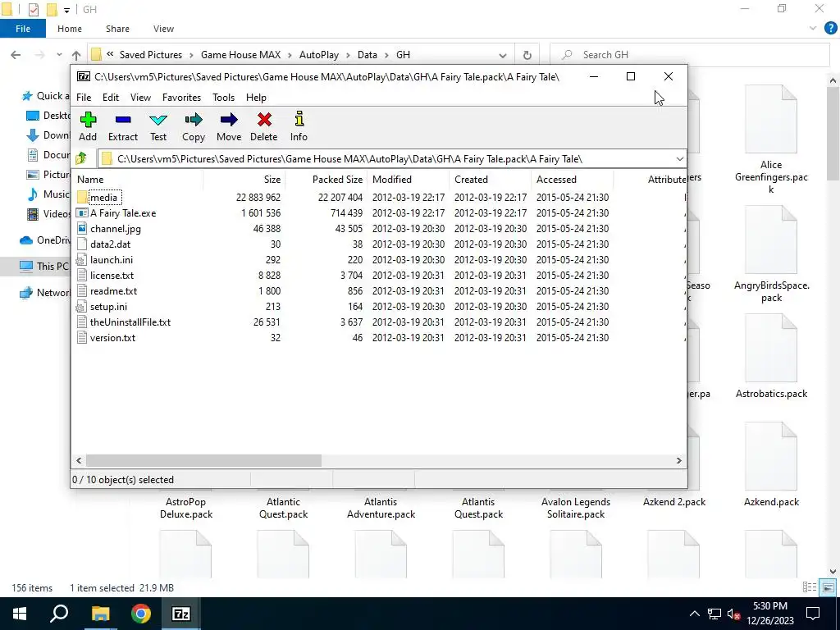Select the data2.dat file
Viewport: 840px width, 630px height.
111,244
